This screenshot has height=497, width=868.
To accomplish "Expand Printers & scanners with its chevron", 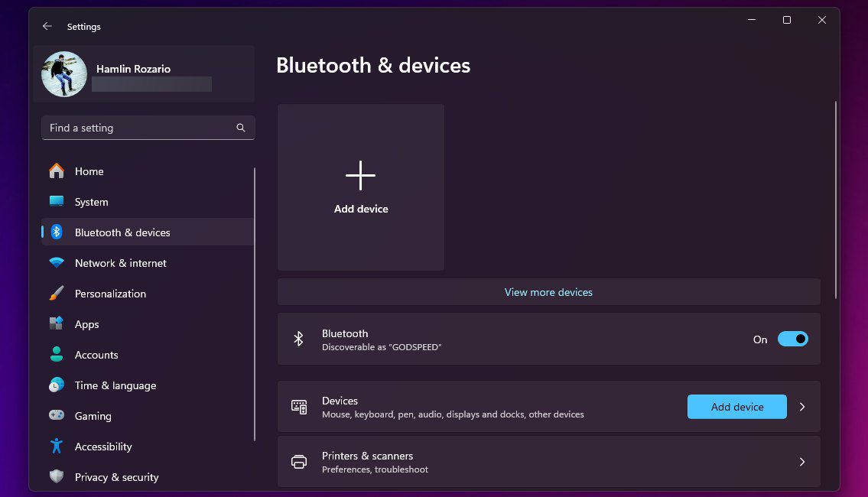I will pos(802,462).
